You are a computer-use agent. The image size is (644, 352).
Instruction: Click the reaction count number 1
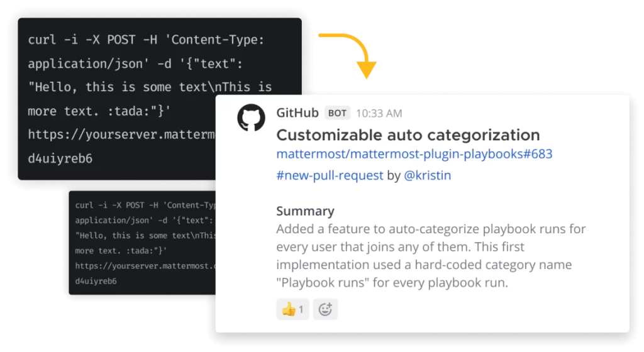tap(301, 309)
